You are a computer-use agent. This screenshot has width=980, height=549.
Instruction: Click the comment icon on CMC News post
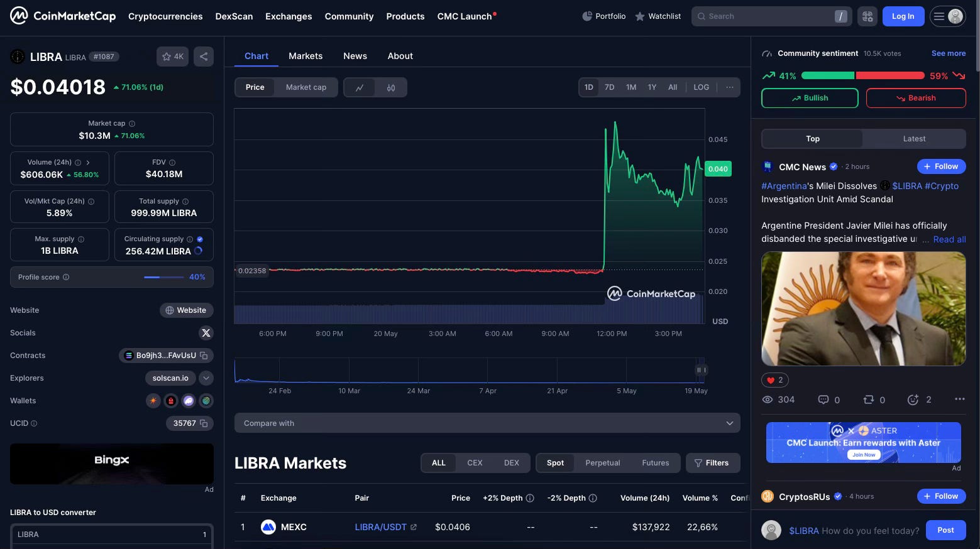tap(823, 400)
